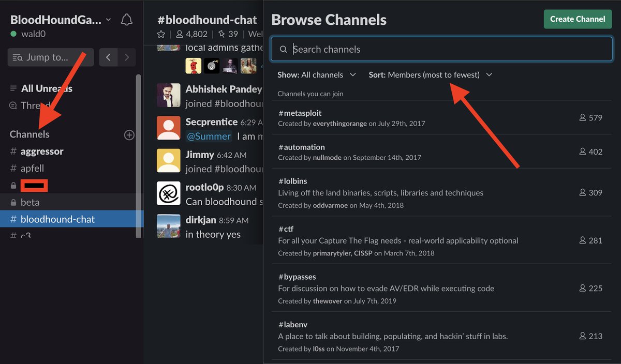Star the bloodhound-chat channel

[x=161, y=34]
